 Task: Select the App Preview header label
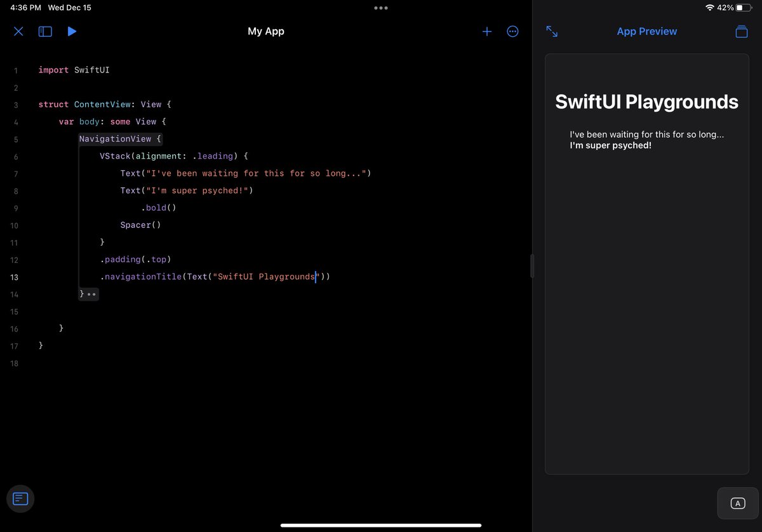pos(646,31)
